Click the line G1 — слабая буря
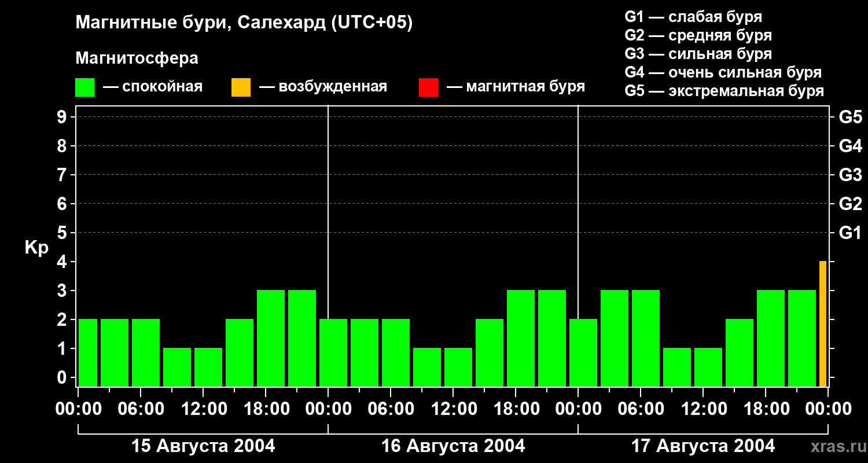Screen dimensions: 868x463 693,17
